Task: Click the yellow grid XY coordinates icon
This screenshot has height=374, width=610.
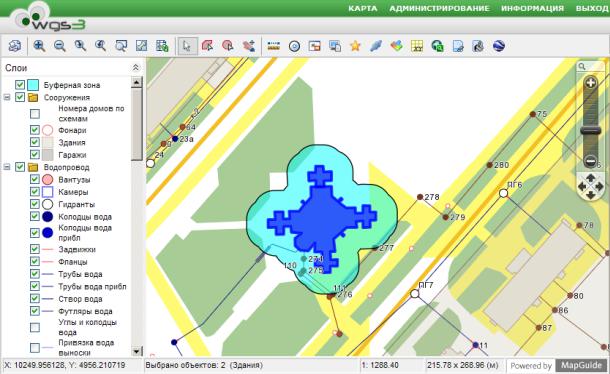Action: pos(417,46)
